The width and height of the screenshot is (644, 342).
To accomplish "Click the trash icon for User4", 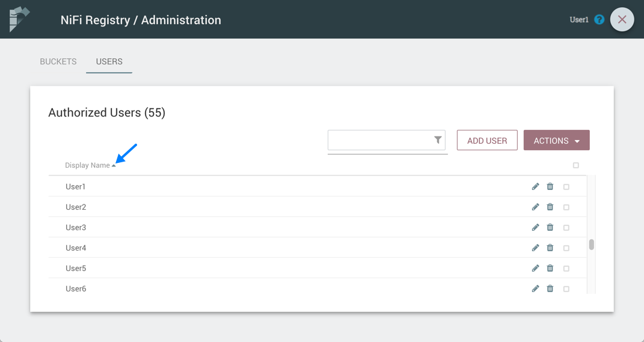I will (x=550, y=248).
